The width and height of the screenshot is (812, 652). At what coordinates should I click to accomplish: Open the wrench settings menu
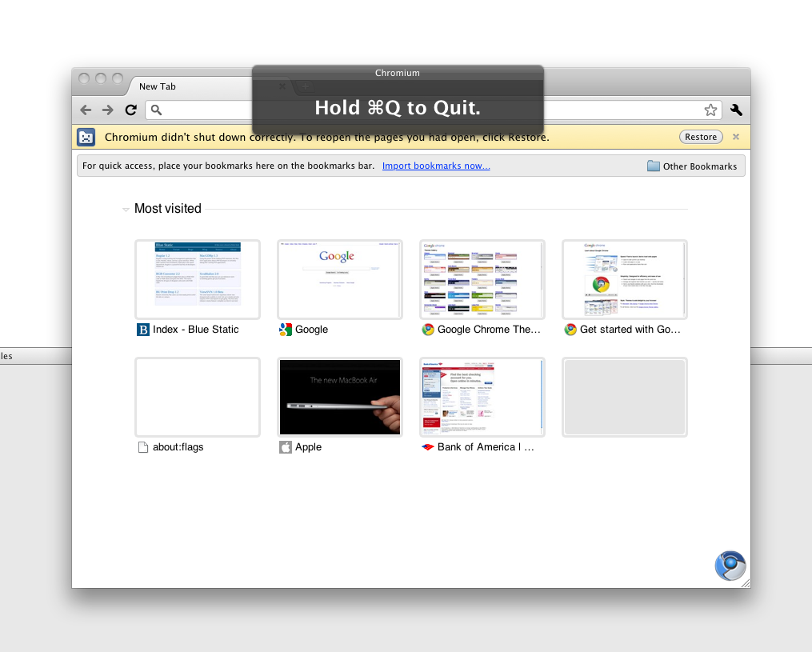click(736, 110)
